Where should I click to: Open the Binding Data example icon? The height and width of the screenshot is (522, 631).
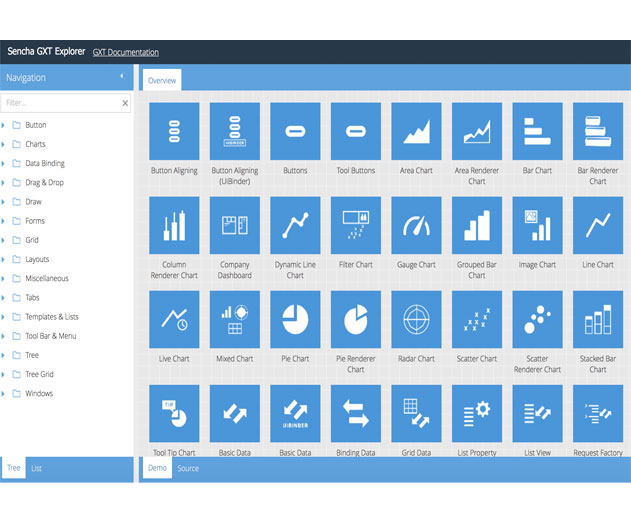tap(356, 414)
